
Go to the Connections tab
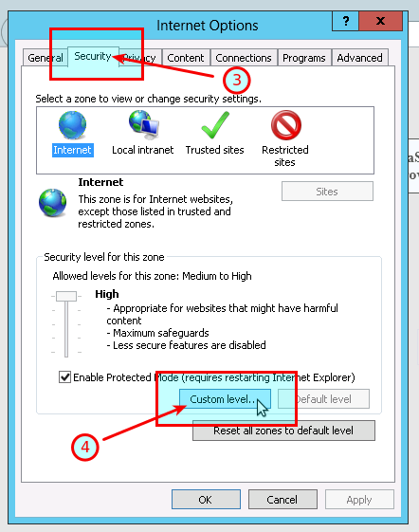(244, 58)
